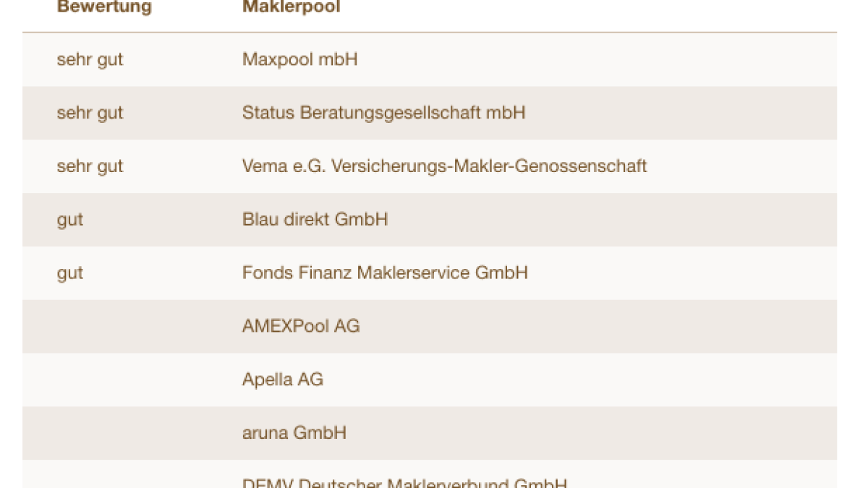
Task: Select 'gut' rating next to Fonds Finanz
Action: click(70, 273)
